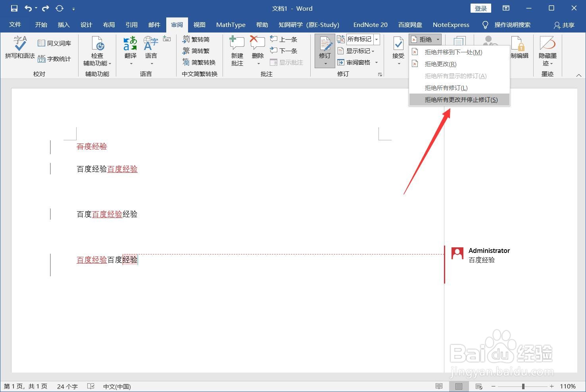Screen dimensions: 586x392
Task: Open Show Markup (显示标记) menu
Action: pyautogui.click(x=356, y=51)
